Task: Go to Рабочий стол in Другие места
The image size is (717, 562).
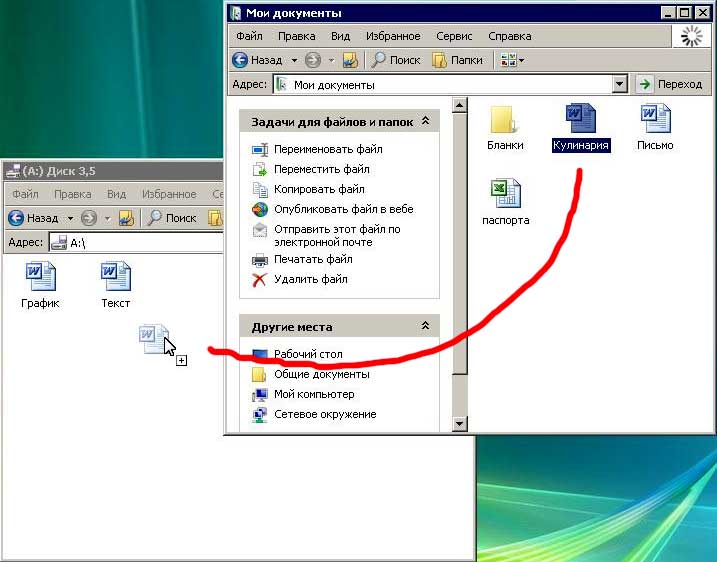Action: (x=308, y=354)
